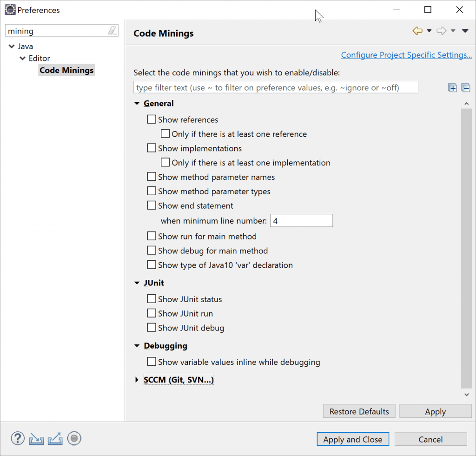Click the Expand All icon
The width and height of the screenshot is (476, 456).
452,88
